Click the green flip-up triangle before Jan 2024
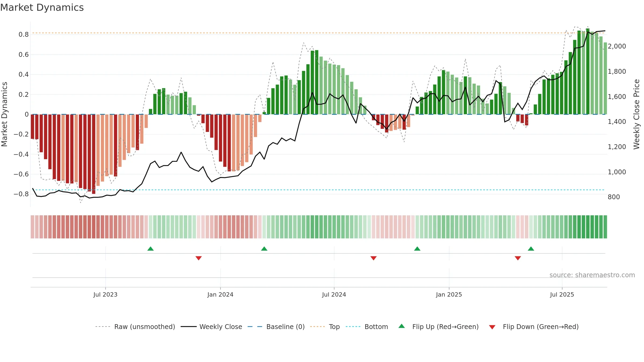The image size is (644, 362). pyautogui.click(x=151, y=249)
